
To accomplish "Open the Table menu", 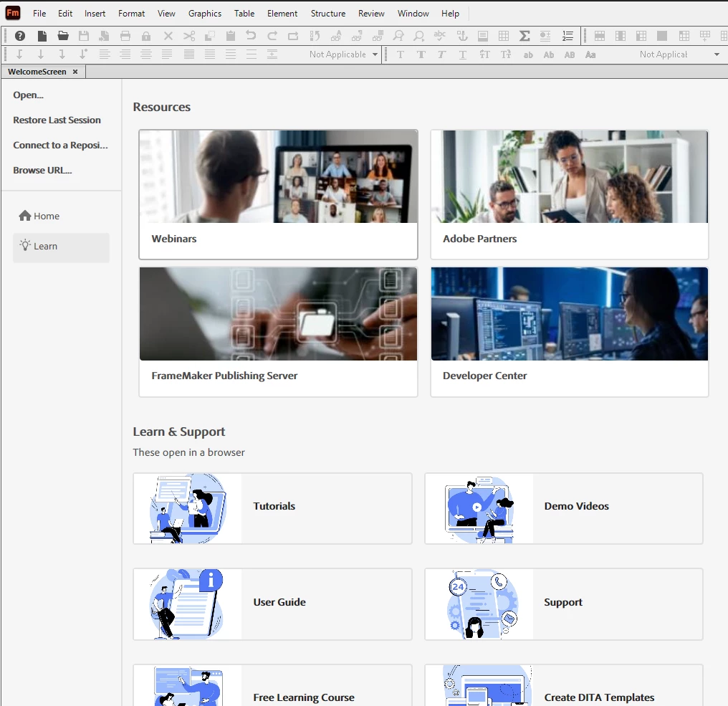I will click(244, 14).
